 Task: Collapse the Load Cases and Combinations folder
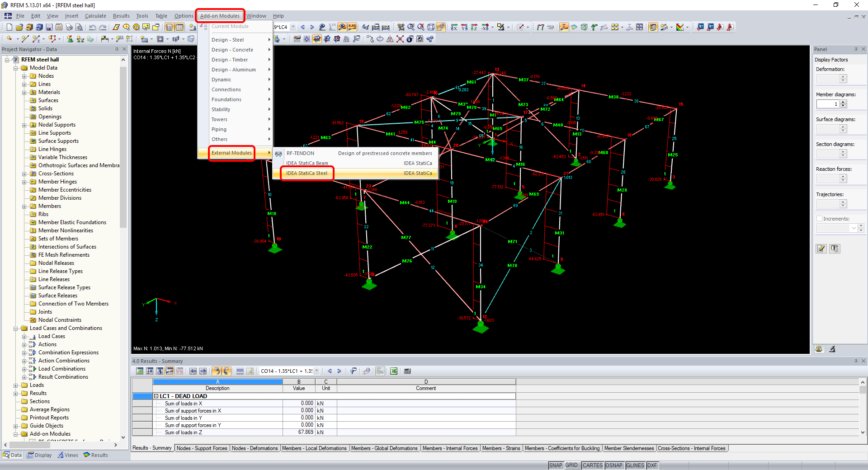16,329
